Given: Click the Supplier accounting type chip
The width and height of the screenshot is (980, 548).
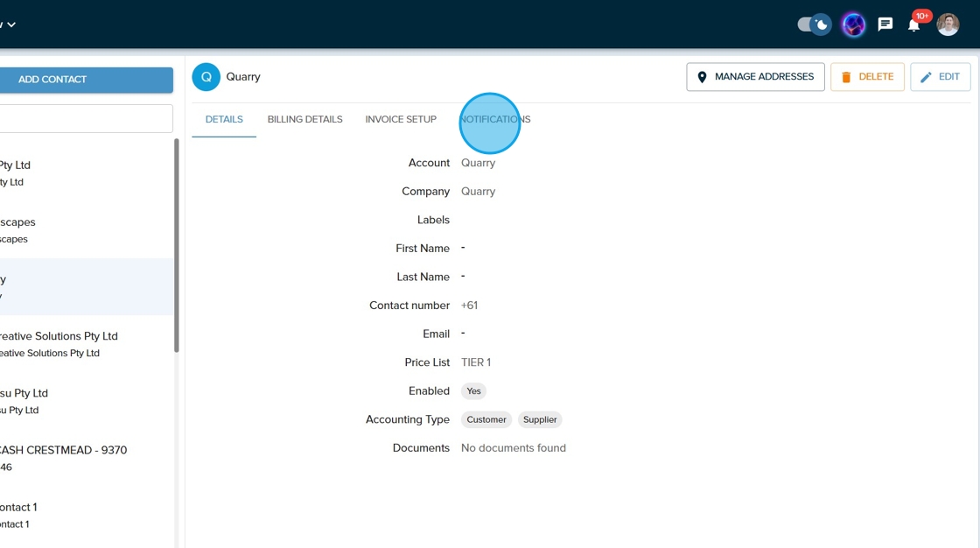Looking at the screenshot, I should [540, 419].
